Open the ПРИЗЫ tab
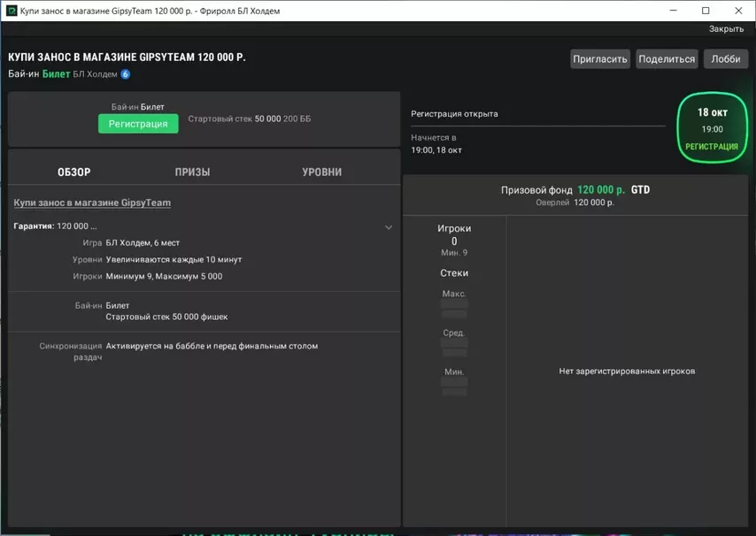This screenshot has width=756, height=536. click(x=192, y=172)
